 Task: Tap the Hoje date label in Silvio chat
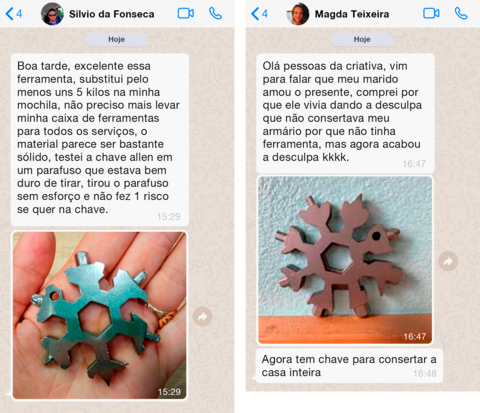pyautogui.click(x=117, y=39)
